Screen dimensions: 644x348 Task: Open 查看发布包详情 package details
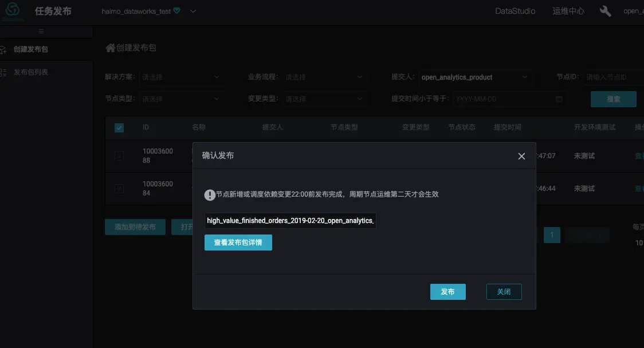[x=238, y=243]
